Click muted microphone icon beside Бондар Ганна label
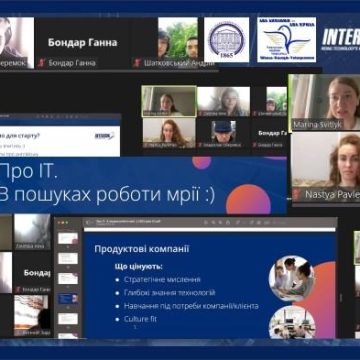The height and width of the screenshot is (360, 360). pos(41,63)
